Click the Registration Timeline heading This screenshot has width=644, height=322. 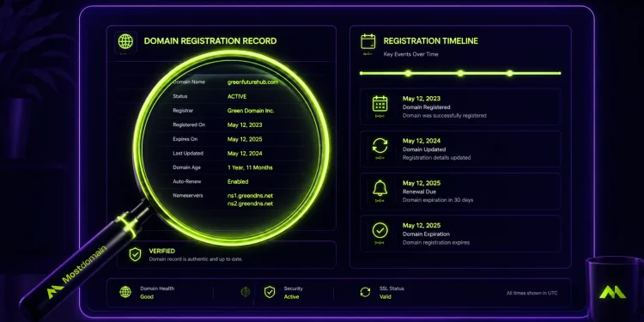tap(431, 41)
